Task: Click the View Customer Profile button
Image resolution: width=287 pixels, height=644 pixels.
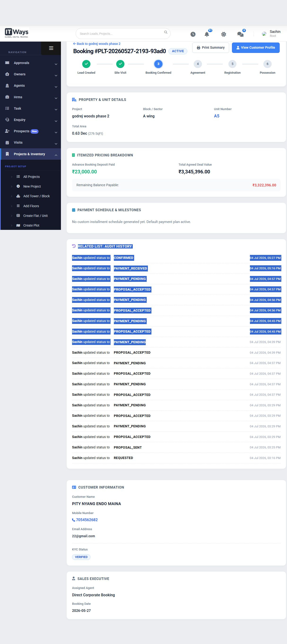Action: tap(256, 47)
